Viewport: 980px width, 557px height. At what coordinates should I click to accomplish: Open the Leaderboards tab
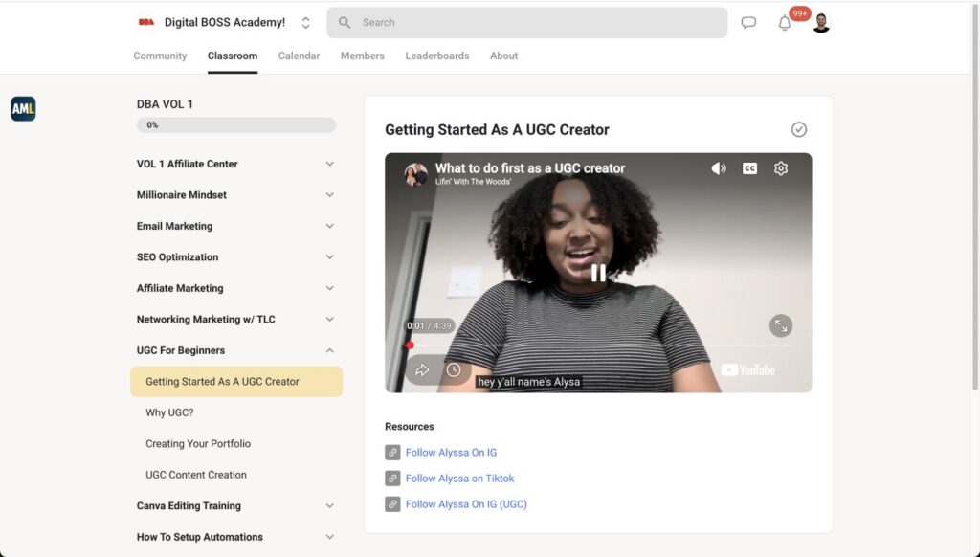pos(436,56)
